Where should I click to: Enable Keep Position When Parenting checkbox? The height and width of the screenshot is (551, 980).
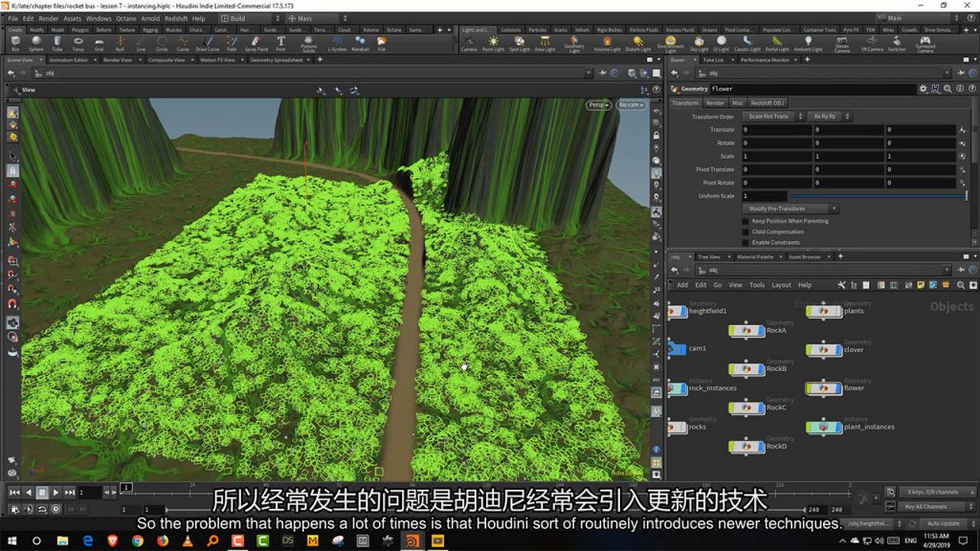click(745, 221)
